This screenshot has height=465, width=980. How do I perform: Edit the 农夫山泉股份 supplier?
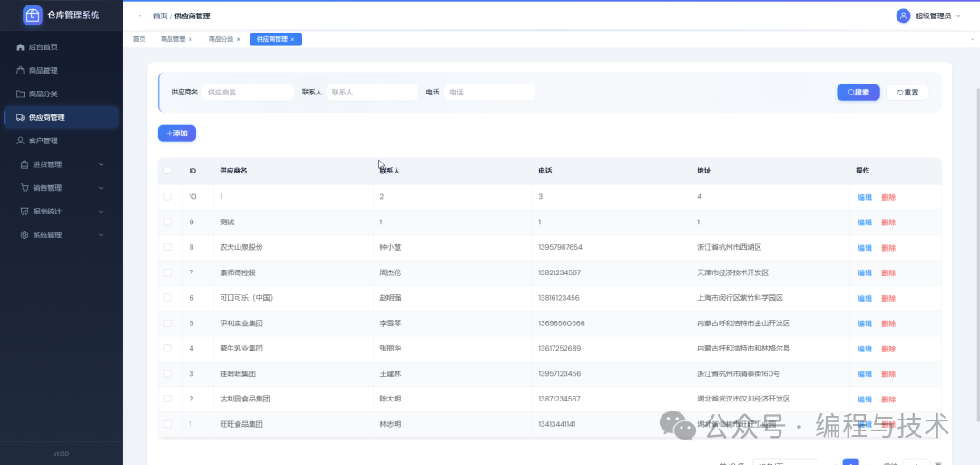coord(865,248)
